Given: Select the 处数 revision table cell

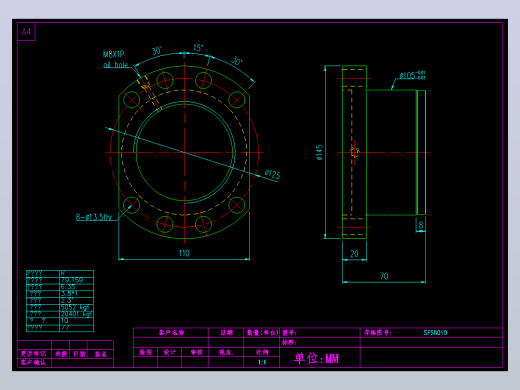Looking at the screenshot, I should (61, 354).
